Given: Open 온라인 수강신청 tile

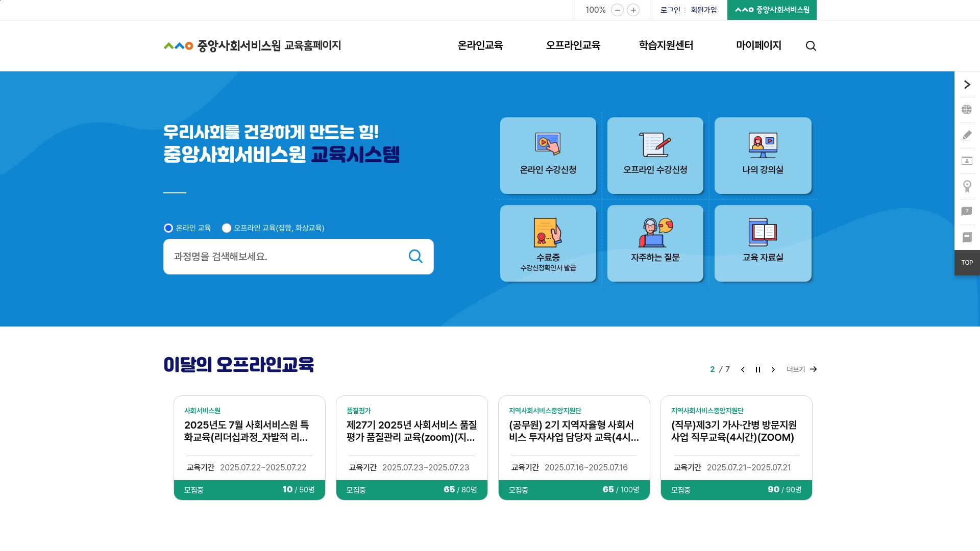Looking at the screenshot, I should point(548,156).
